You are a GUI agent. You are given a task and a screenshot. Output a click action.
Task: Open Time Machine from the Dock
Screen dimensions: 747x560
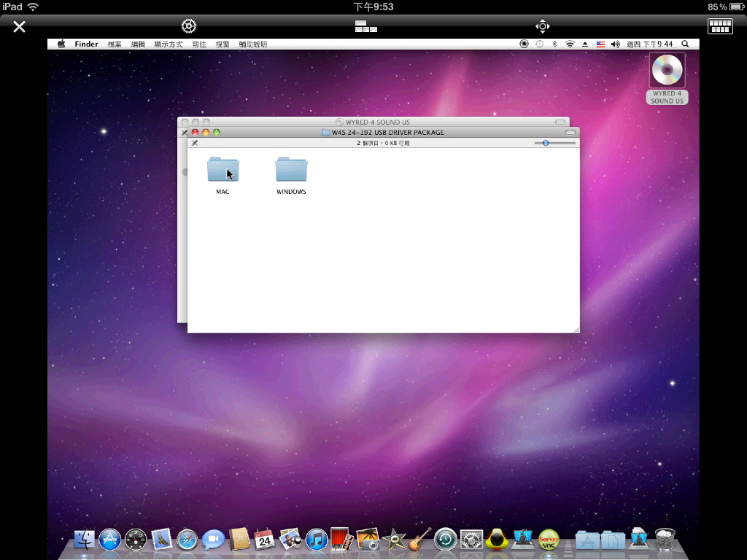pyautogui.click(x=446, y=540)
